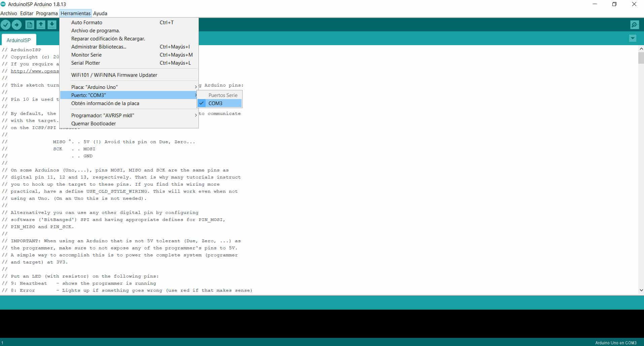
Task: Choose Obtén información de la placa
Action: click(129, 103)
